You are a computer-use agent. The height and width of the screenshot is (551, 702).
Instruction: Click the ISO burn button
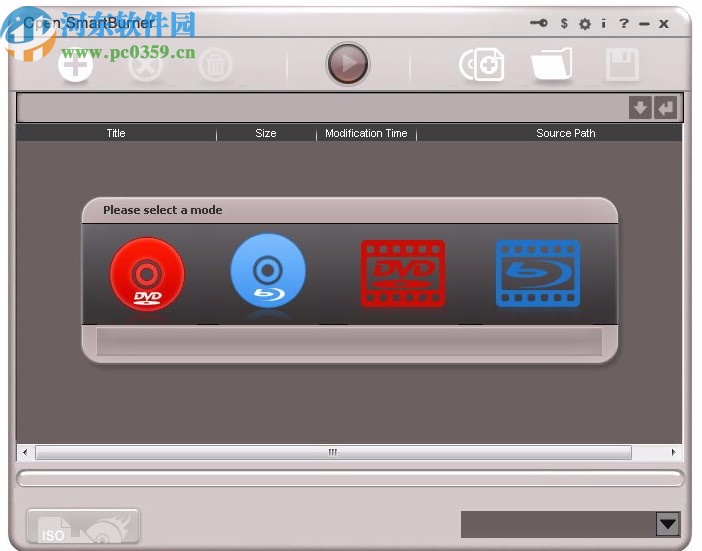[x=83, y=526]
